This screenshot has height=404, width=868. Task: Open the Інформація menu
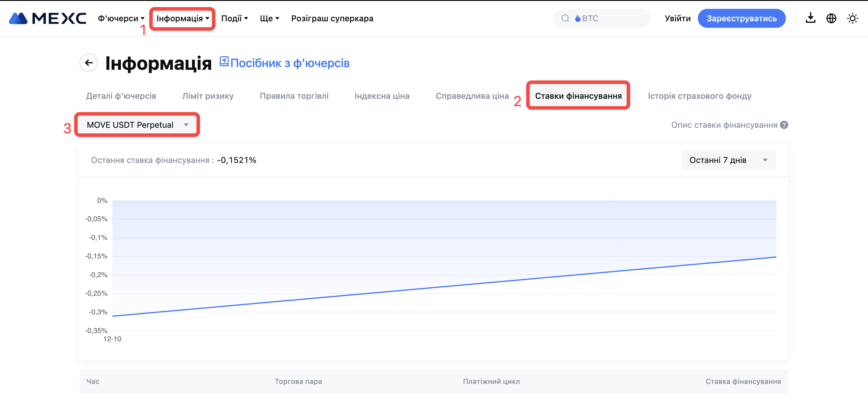click(182, 19)
